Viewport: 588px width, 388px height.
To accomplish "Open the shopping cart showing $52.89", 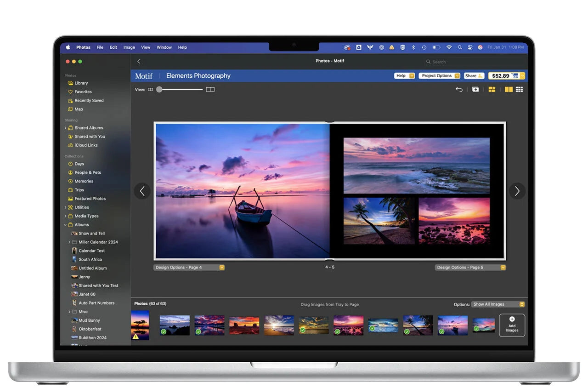I will [x=503, y=76].
